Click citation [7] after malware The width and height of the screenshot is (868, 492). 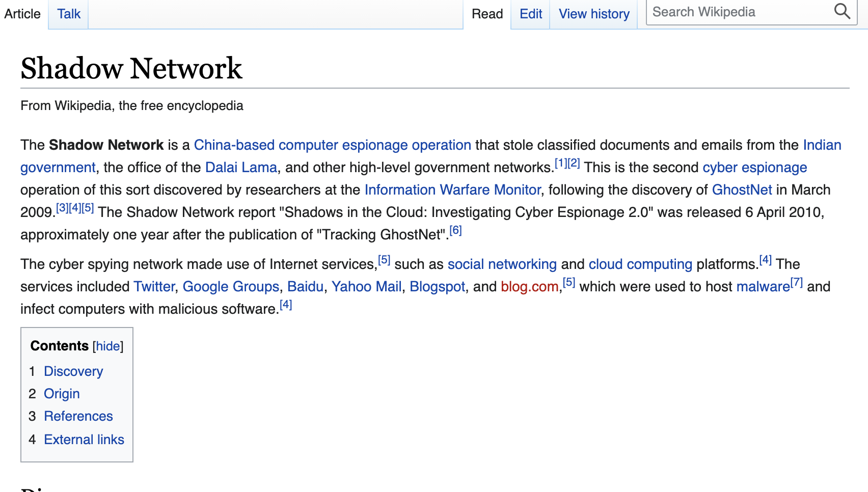click(x=797, y=282)
